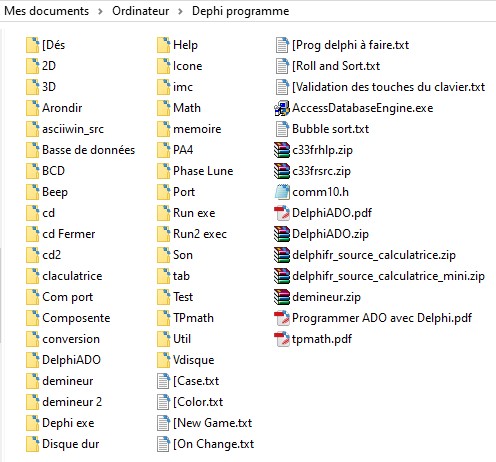This screenshot has width=496, height=462.
Task: Select the Basse de données folder icon
Action: [33, 150]
